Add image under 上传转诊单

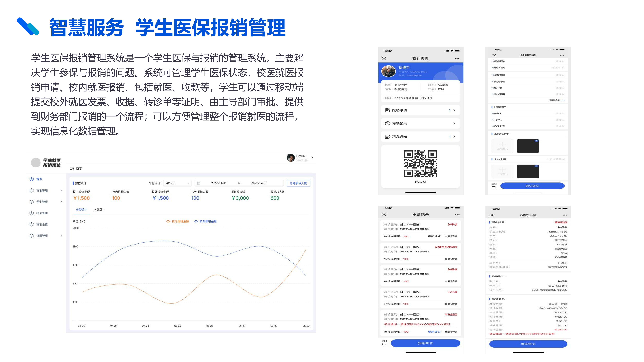502,146
